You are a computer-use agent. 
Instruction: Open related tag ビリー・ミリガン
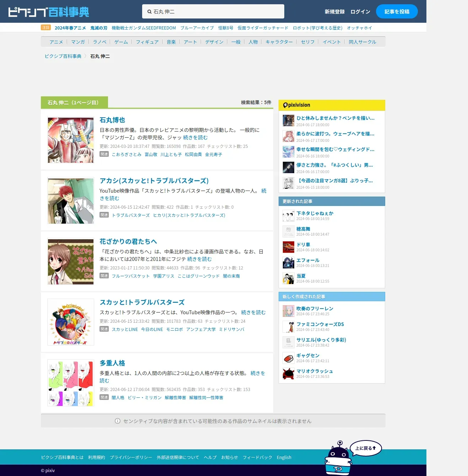pyautogui.click(x=145, y=398)
